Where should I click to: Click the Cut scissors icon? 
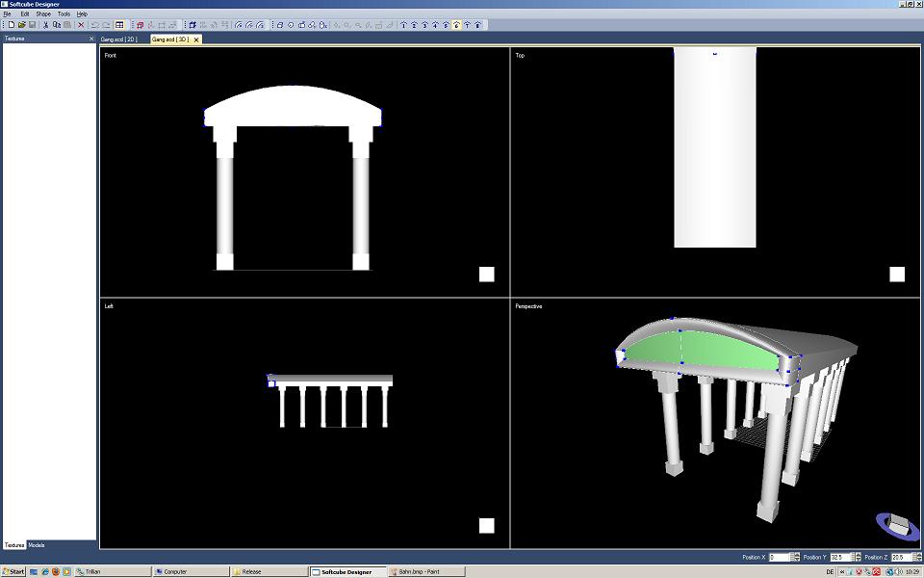[x=45, y=25]
